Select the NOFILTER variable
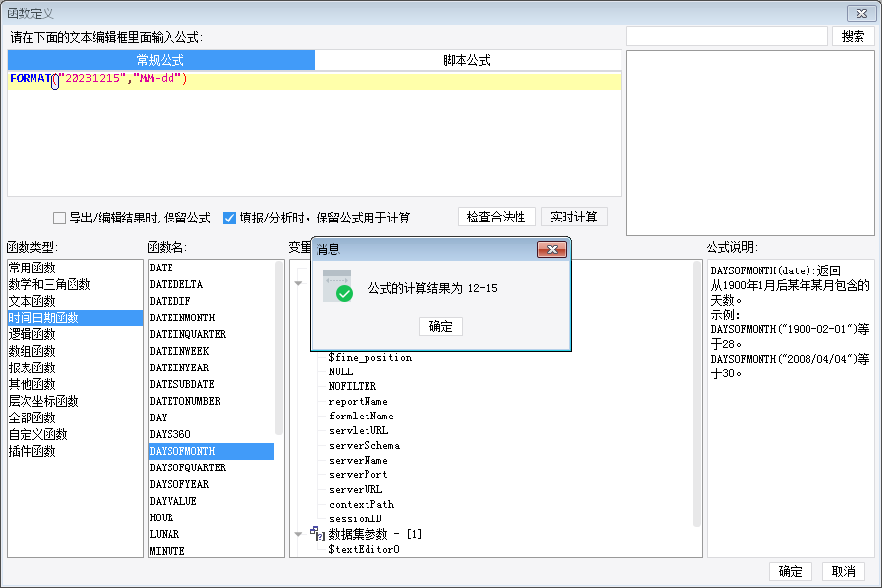Image resolution: width=882 pixels, height=588 pixels. pyautogui.click(x=353, y=386)
